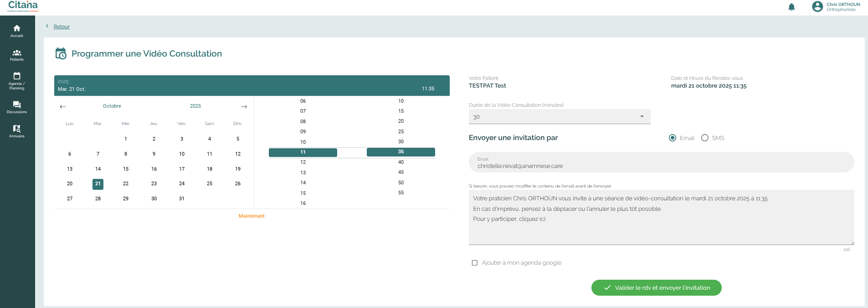868x308 pixels.
Task: Choose hour 08 in time picker
Action: (303, 122)
